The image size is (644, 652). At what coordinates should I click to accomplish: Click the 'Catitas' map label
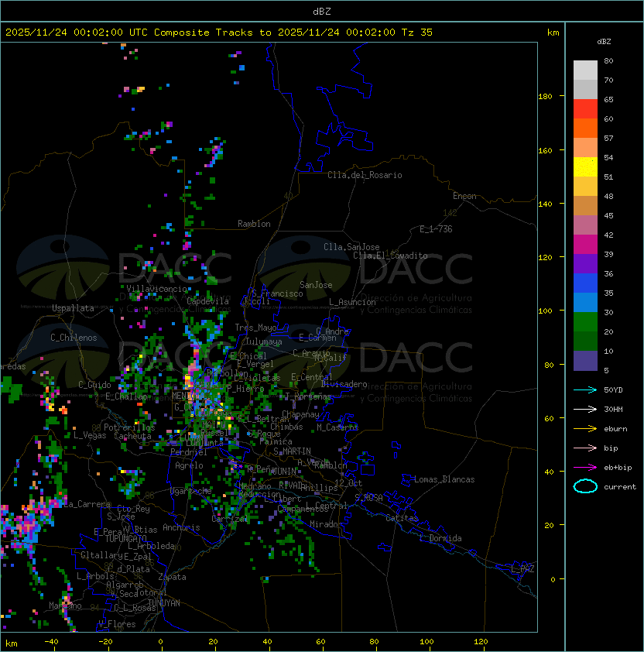point(402,518)
